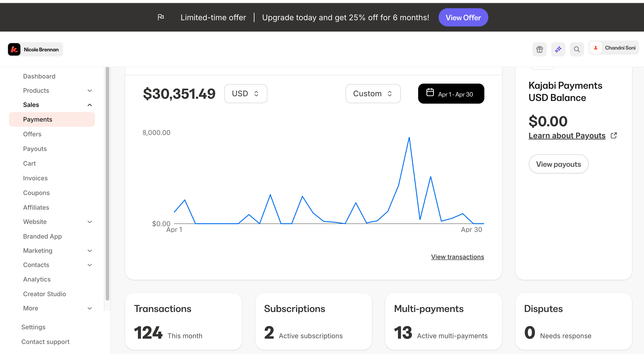The height and width of the screenshot is (354, 644).
Task: Click the calendar icon in date range
Action: (x=430, y=93)
